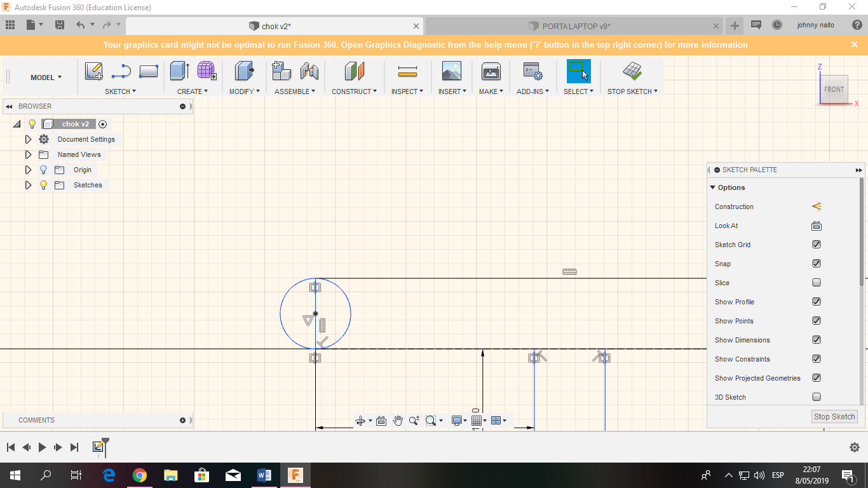Select the Pan hand tool
This screenshot has height=488, width=868.
point(398,421)
